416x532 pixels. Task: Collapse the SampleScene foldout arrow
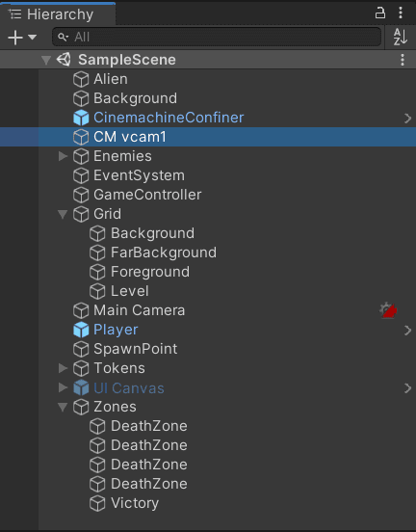click(46, 61)
